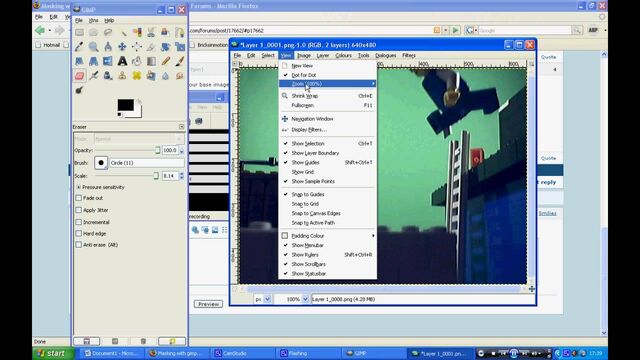
Task: Enable the Fade out checkbox
Action: pos(79,198)
